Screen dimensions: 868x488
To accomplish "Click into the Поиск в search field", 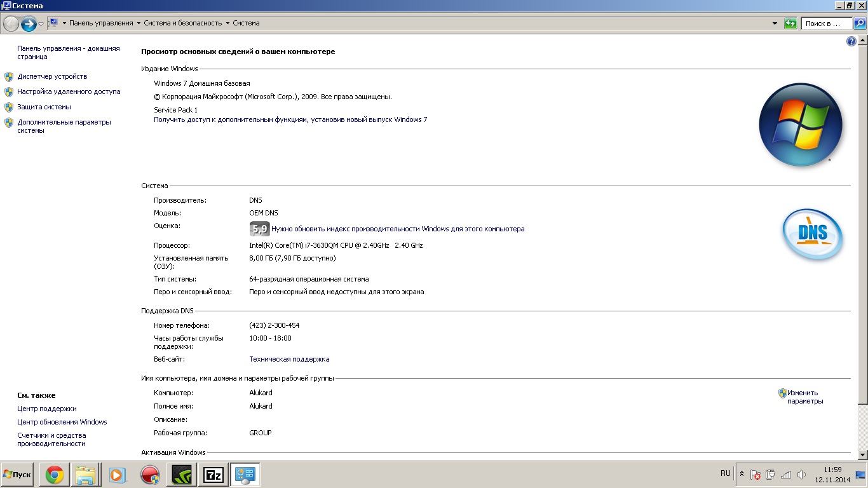I will (827, 24).
